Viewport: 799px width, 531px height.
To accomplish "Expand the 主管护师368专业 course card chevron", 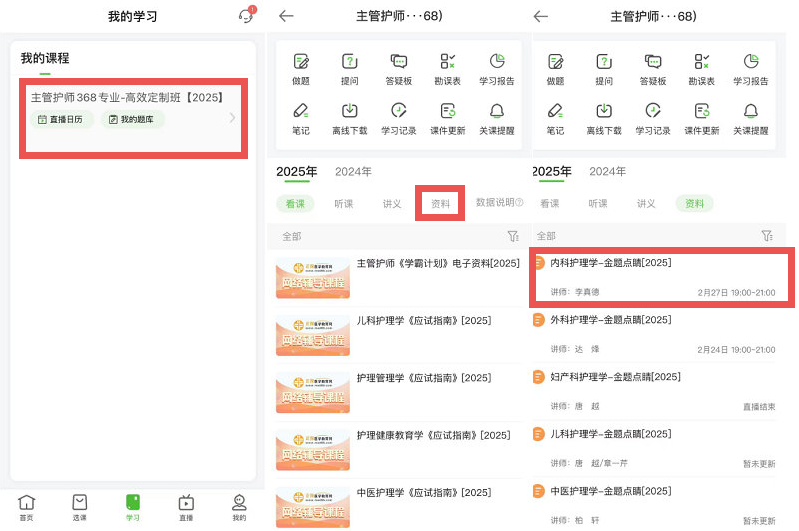I will coord(233,118).
